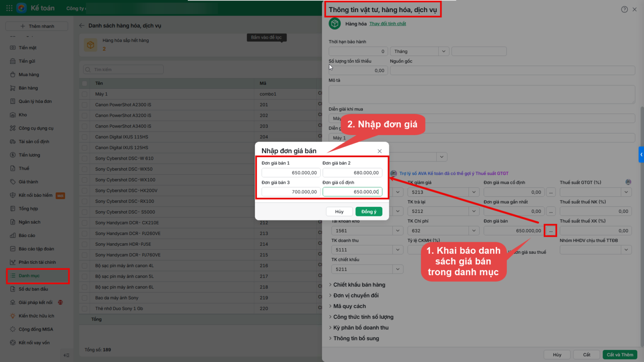644x362 pixels.
Task: Click the Thay đổi tính chất link
Action: (x=388, y=24)
